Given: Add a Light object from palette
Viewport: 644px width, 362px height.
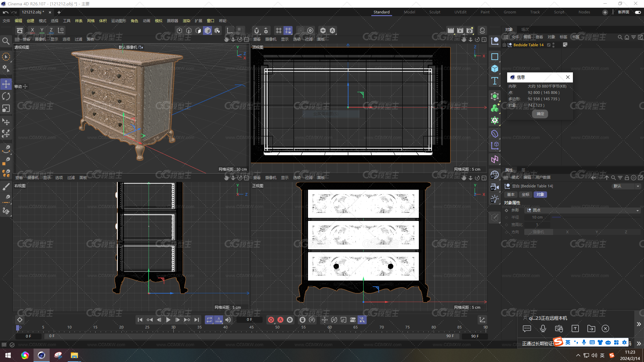Looking at the screenshot, I should pos(495,199).
